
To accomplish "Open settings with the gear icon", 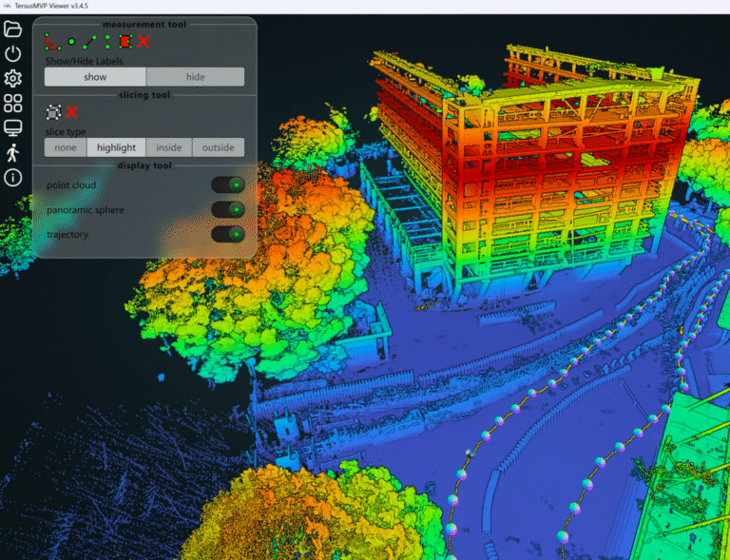I will pos(13,79).
